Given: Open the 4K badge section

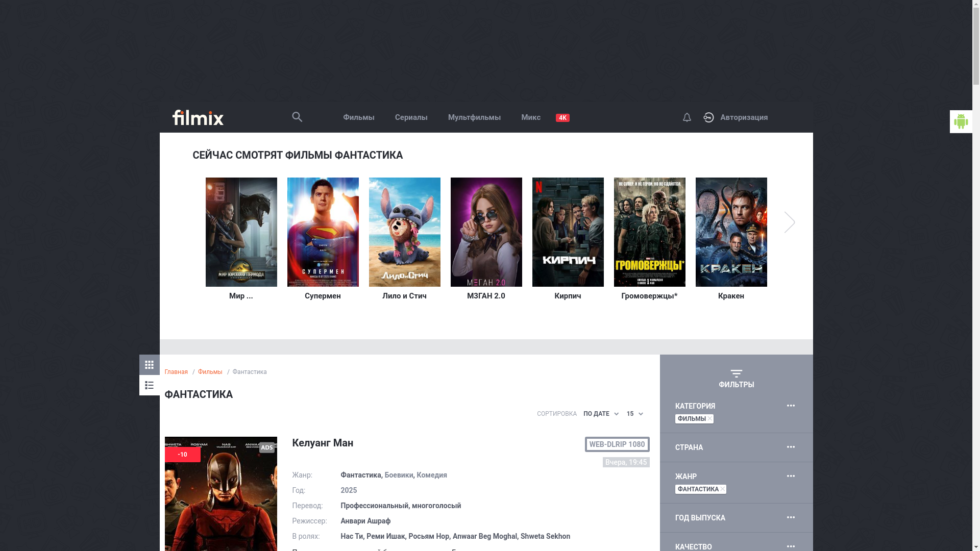Looking at the screenshot, I should click(562, 118).
